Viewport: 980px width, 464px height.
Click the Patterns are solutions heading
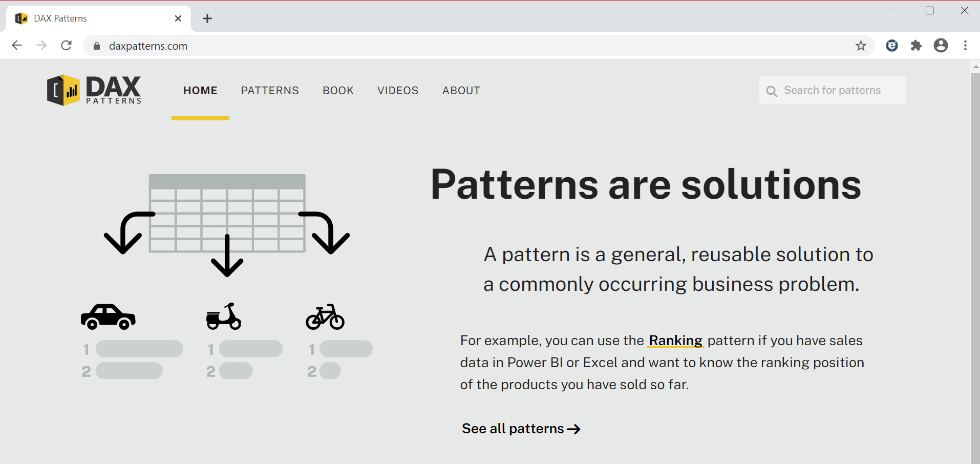pos(646,185)
